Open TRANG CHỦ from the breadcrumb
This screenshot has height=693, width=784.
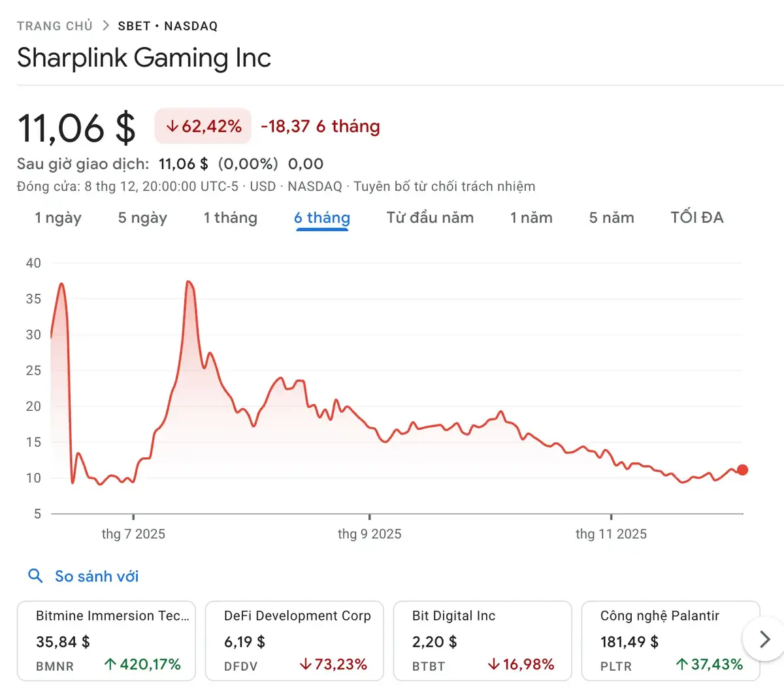[x=55, y=25]
